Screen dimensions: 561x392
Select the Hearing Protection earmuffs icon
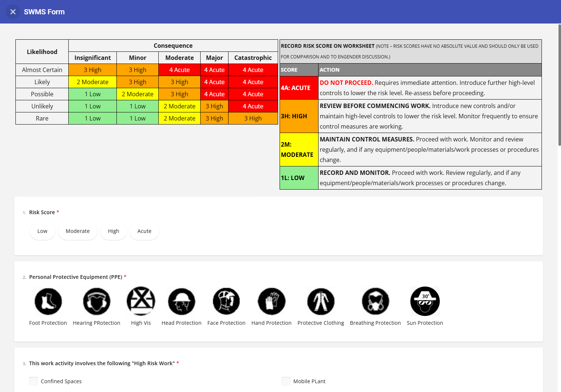tap(97, 301)
